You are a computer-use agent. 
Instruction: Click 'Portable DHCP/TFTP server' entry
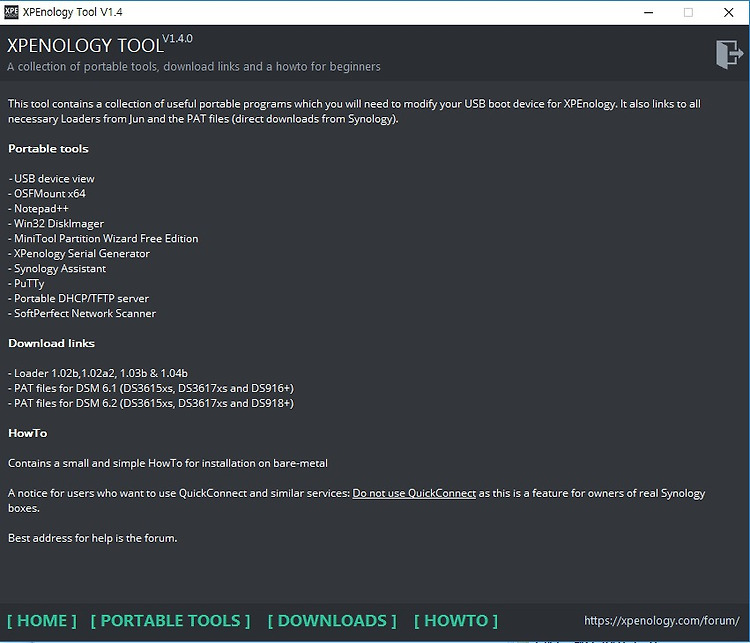(x=78, y=298)
